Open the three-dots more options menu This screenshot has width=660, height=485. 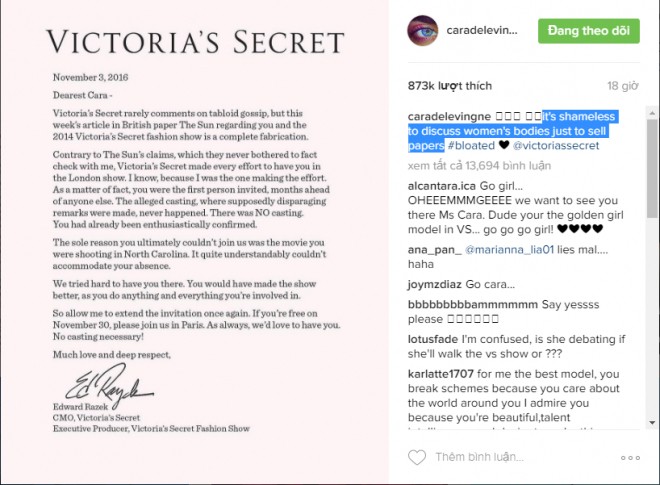click(630, 458)
